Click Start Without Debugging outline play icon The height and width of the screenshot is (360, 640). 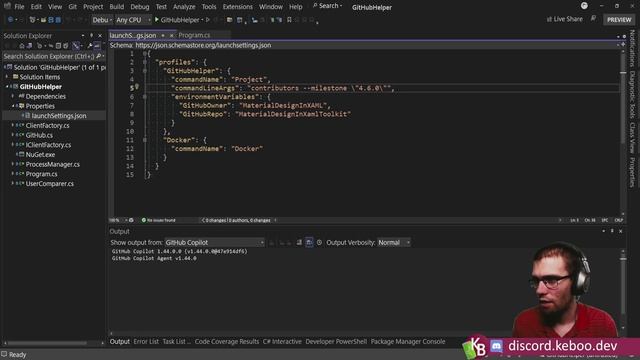coord(208,20)
